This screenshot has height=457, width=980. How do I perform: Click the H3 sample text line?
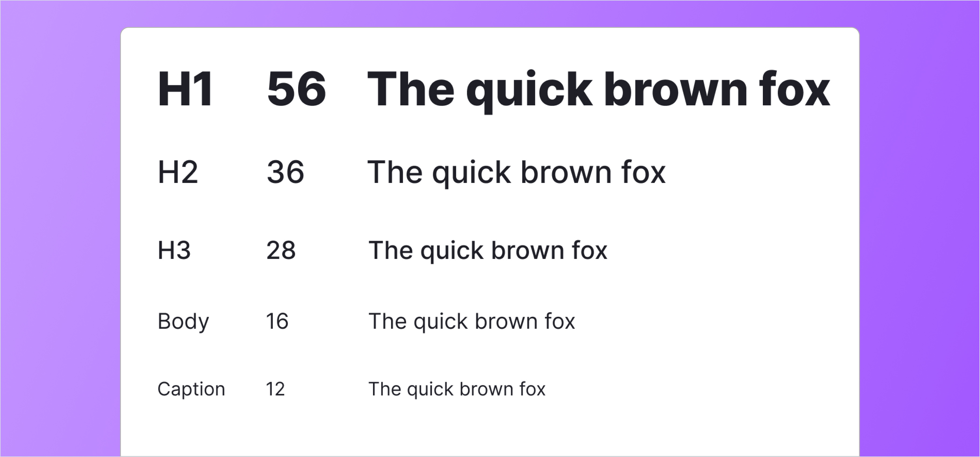pos(488,251)
